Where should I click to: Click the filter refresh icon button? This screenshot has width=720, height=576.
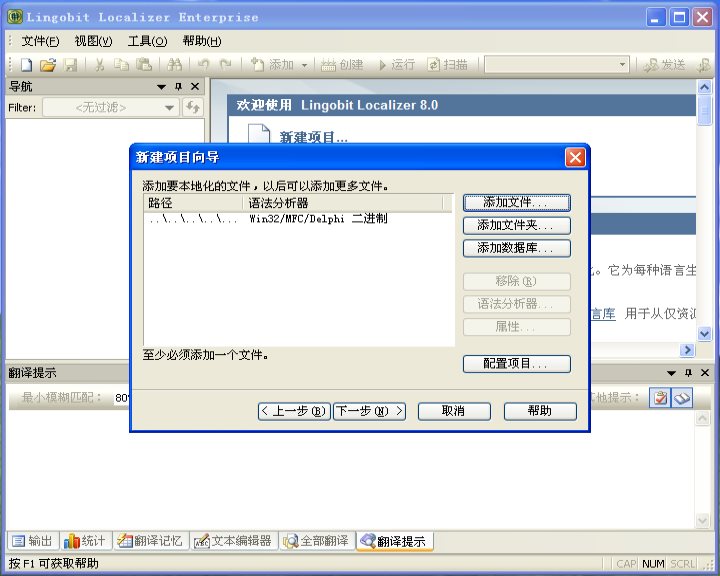(x=193, y=107)
